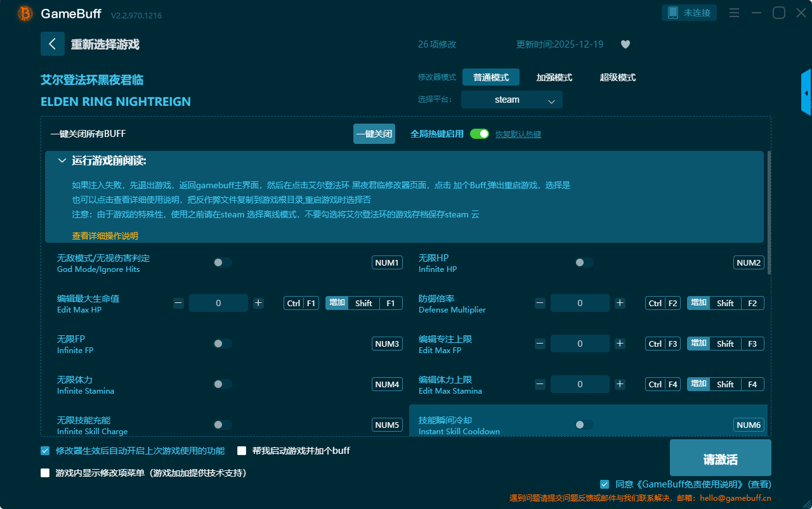Expand the right edge side panel arrow

(806, 93)
